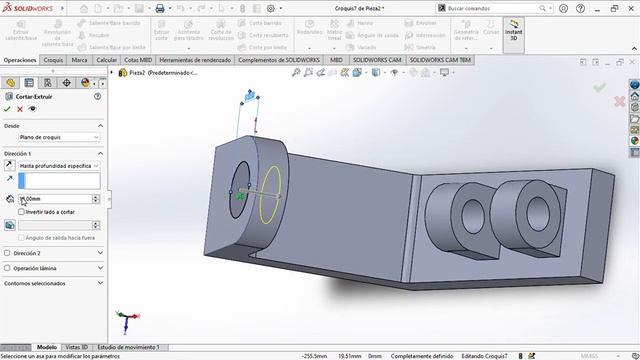Open Design Library icon in task pane
The height and width of the screenshot is (360, 640).
pos(635,107)
